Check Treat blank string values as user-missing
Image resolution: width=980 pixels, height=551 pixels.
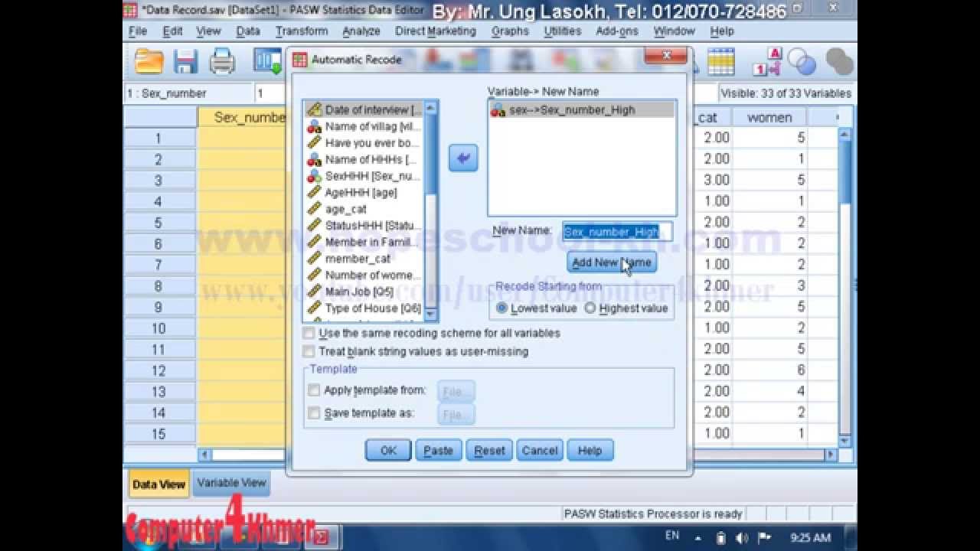(x=309, y=351)
